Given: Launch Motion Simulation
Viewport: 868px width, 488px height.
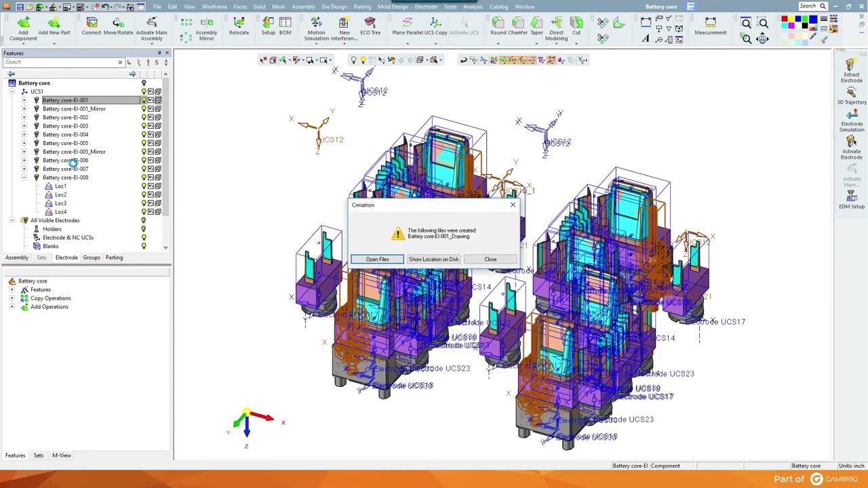Looking at the screenshot, I should [316, 28].
